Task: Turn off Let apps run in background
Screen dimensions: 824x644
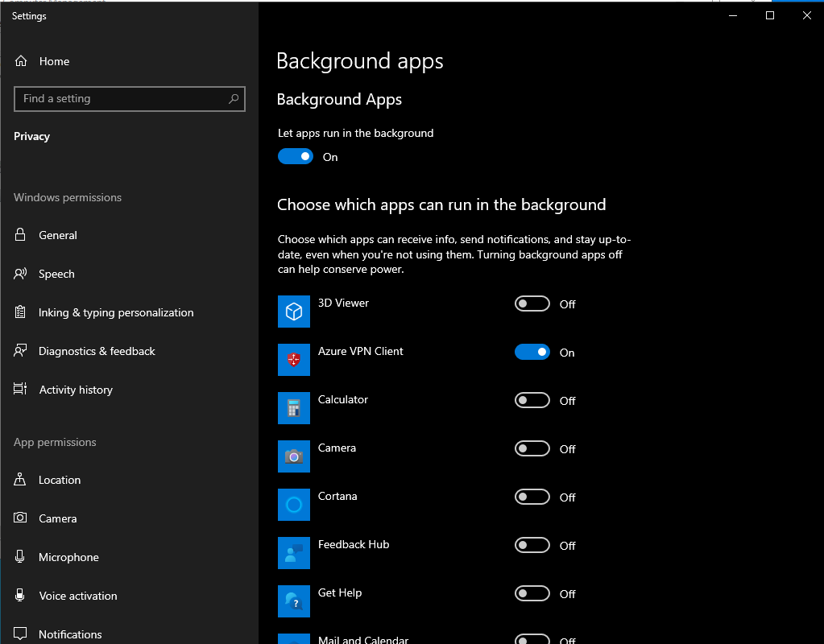Action: point(296,157)
